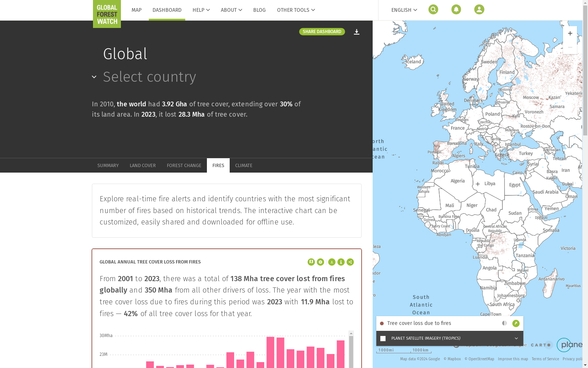The width and height of the screenshot is (588, 368).
Task: Open the user profile icon
Action: pos(479,10)
